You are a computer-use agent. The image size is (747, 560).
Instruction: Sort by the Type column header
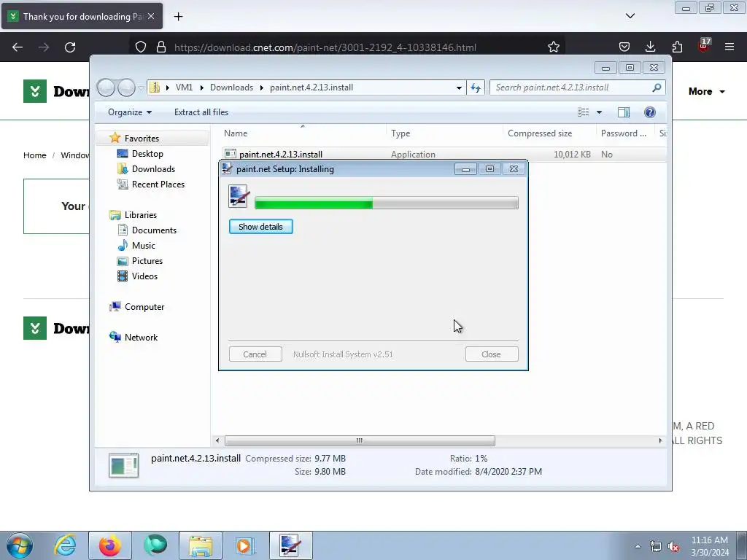444,133
